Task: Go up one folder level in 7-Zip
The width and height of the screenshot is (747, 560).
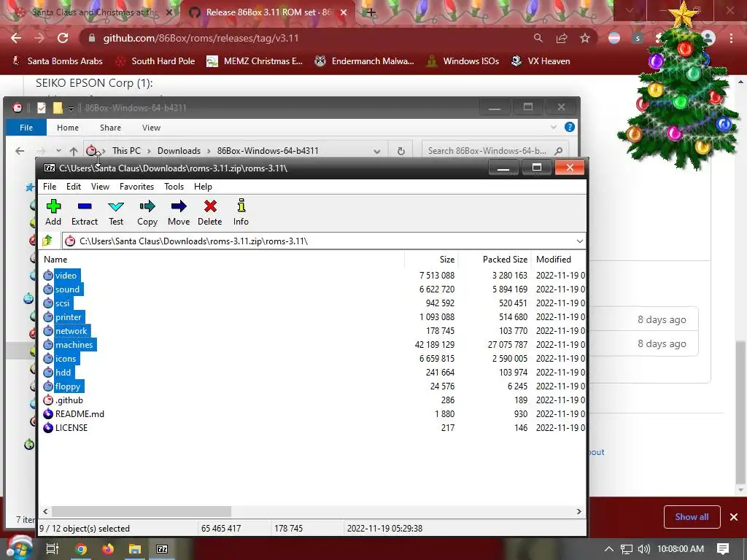Action: pyautogui.click(x=47, y=241)
